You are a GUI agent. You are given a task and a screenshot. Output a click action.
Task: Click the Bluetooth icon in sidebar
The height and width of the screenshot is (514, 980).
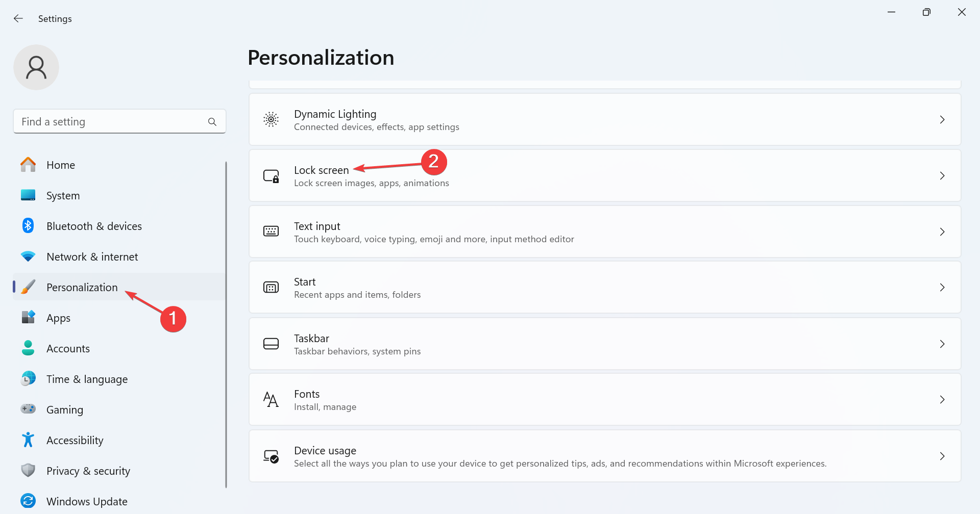(28, 226)
